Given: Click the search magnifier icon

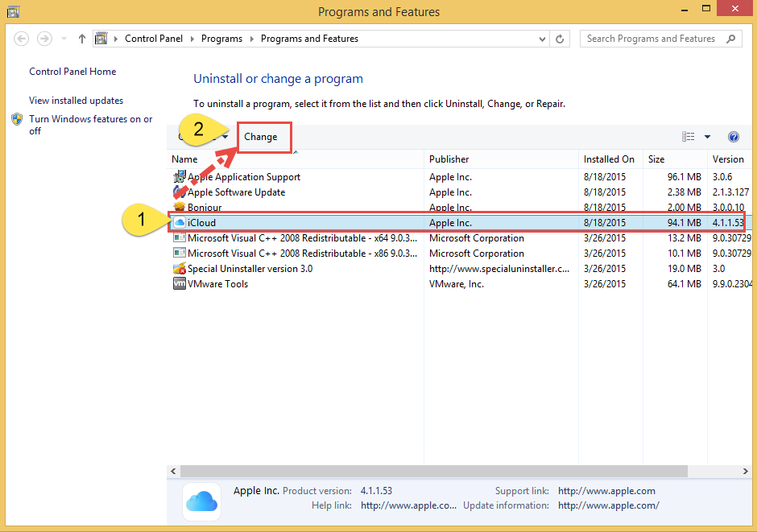Looking at the screenshot, I should tap(731, 39).
